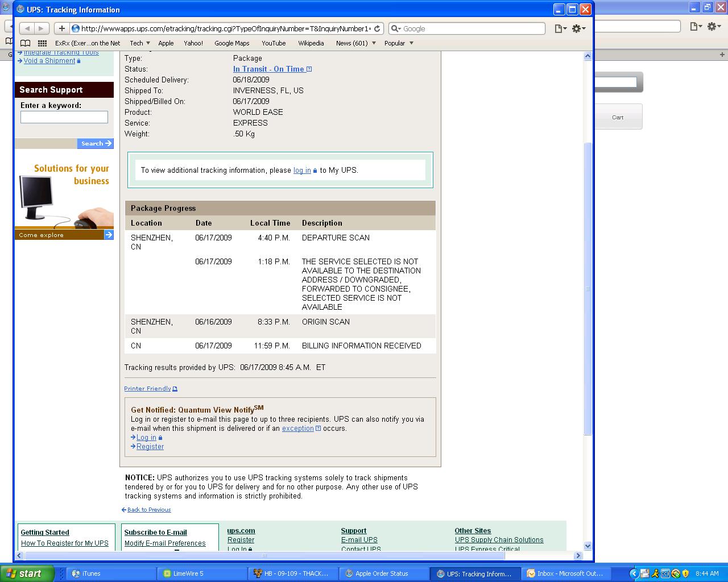The image size is (728, 582).
Task: Click the exception link in Quantum View Notify
Action: 298,429
